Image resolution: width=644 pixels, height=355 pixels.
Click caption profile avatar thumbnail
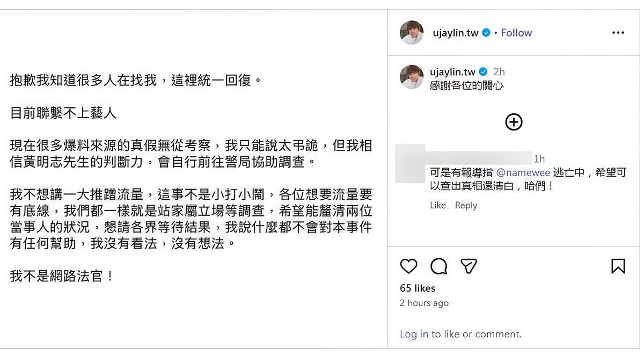click(412, 77)
